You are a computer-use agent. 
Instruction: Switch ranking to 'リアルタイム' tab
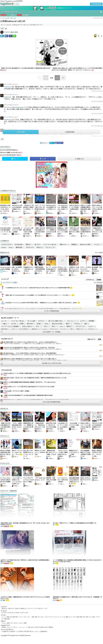pyautogui.click(x=90, y=280)
